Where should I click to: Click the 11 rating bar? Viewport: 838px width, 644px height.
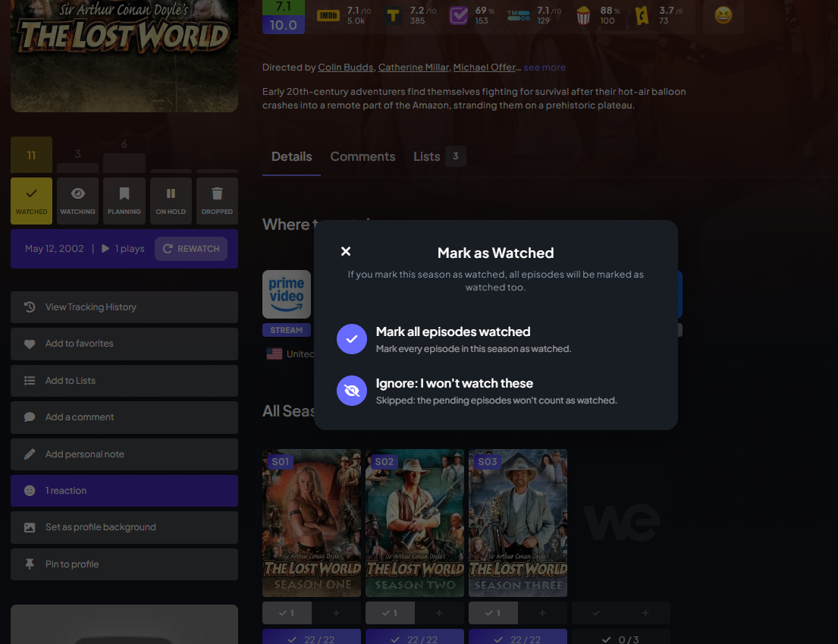pos(32,155)
